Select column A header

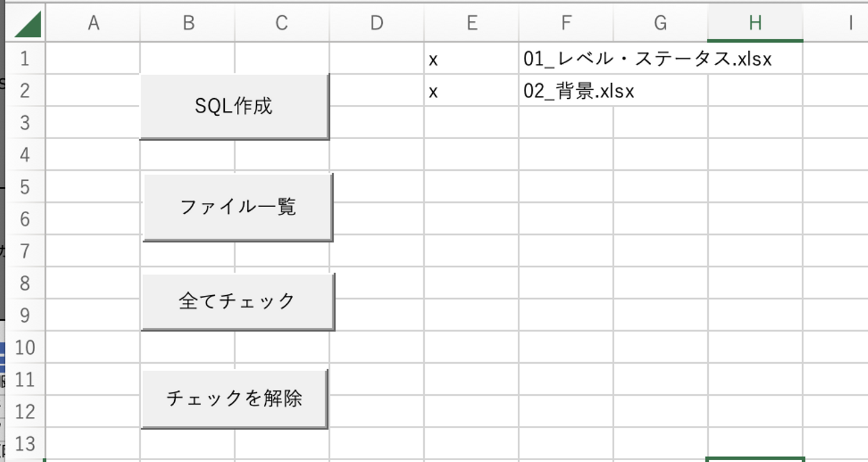click(93, 23)
